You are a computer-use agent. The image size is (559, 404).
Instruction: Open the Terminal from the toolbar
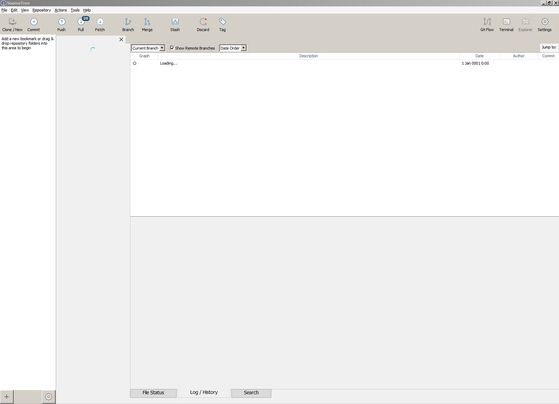pos(506,25)
